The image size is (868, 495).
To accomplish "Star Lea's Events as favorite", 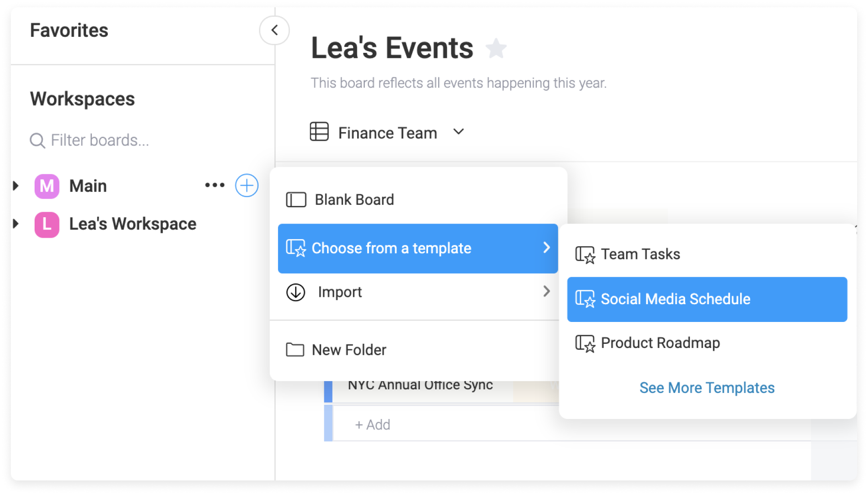I will pos(496,49).
